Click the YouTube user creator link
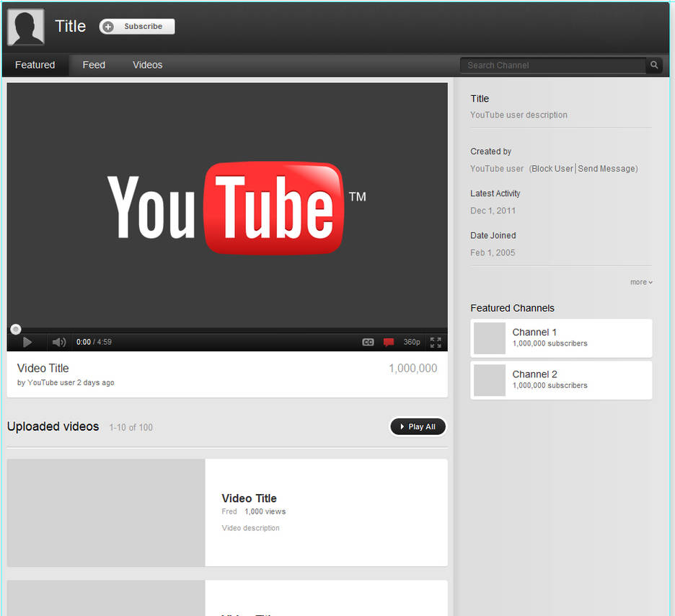The width and height of the screenshot is (675, 616). [497, 168]
